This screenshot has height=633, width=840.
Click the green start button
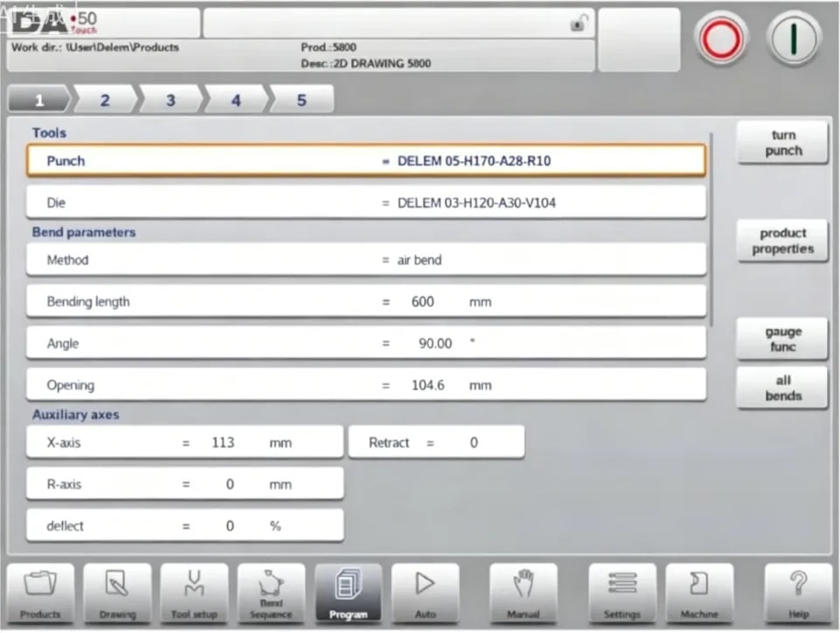pyautogui.click(x=794, y=39)
